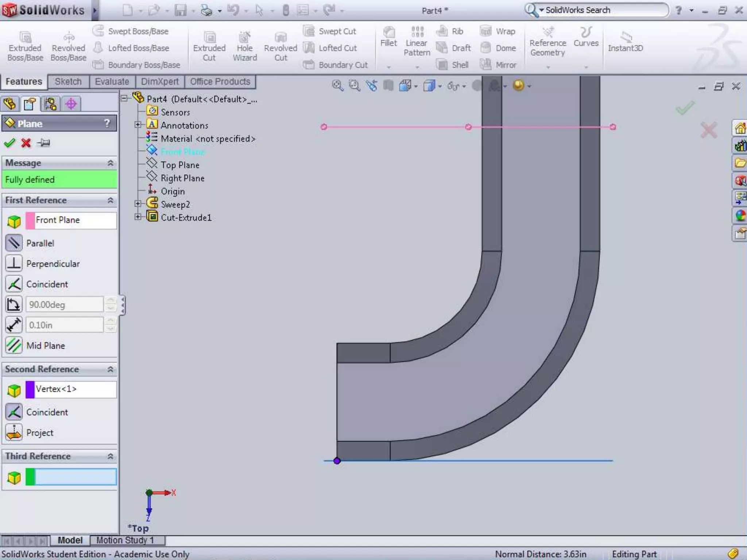Expand the Cut-Extrude1 tree node
The image size is (747, 560).
pos(138,217)
